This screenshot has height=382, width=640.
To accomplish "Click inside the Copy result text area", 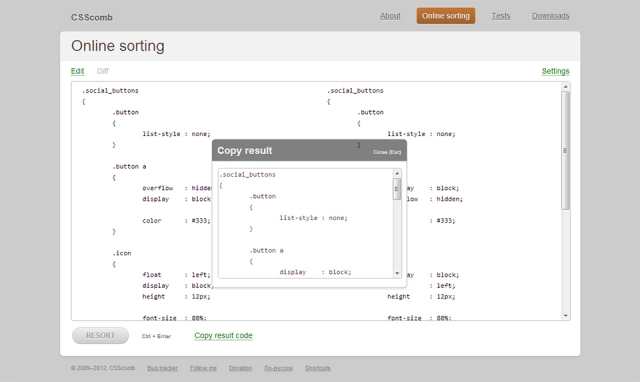I will tap(306, 223).
